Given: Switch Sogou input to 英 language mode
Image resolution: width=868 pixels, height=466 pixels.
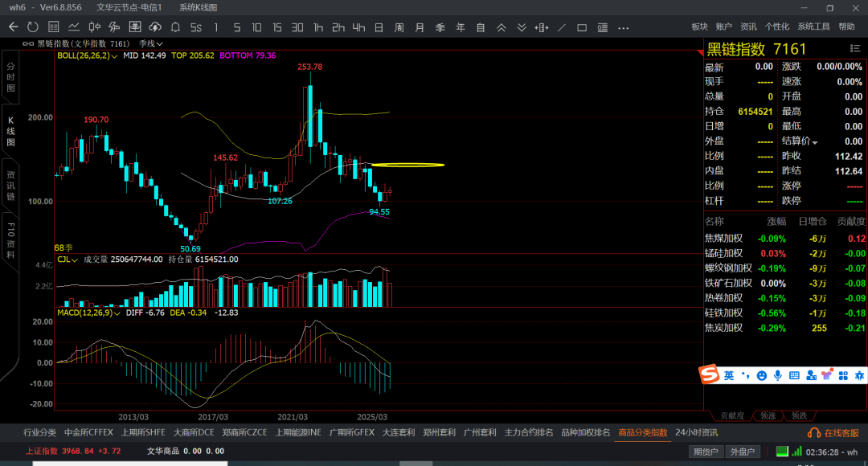Looking at the screenshot, I should click(729, 376).
